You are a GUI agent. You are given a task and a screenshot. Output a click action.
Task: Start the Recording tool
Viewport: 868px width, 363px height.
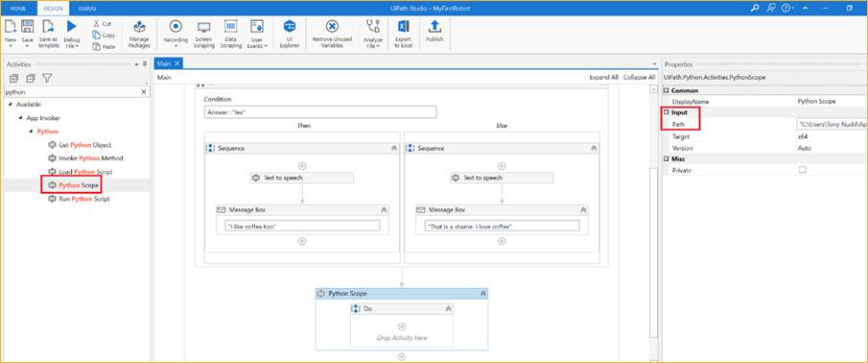[x=176, y=34]
